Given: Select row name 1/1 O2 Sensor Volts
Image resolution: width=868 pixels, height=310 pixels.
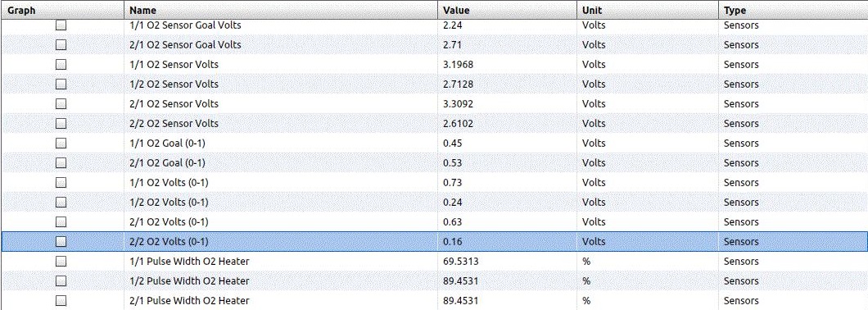Looking at the screenshot, I should 174,65.
